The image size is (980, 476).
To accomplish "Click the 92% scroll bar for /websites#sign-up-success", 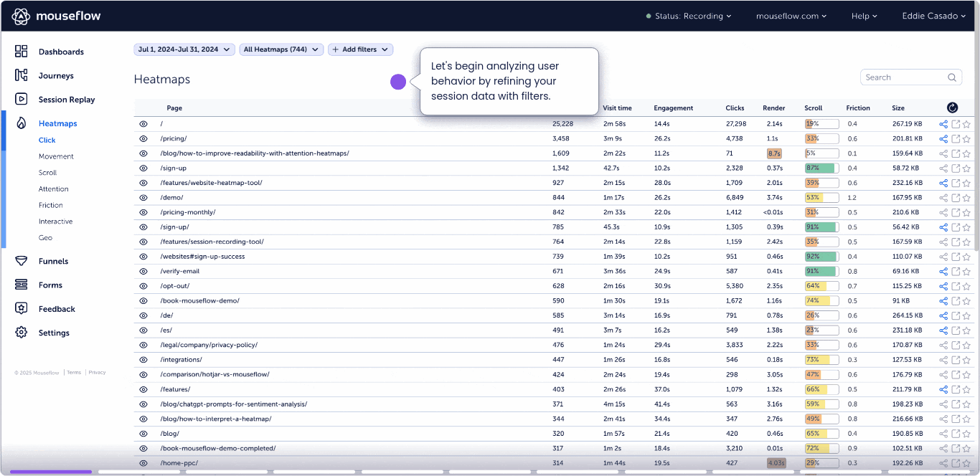I will [x=821, y=257].
